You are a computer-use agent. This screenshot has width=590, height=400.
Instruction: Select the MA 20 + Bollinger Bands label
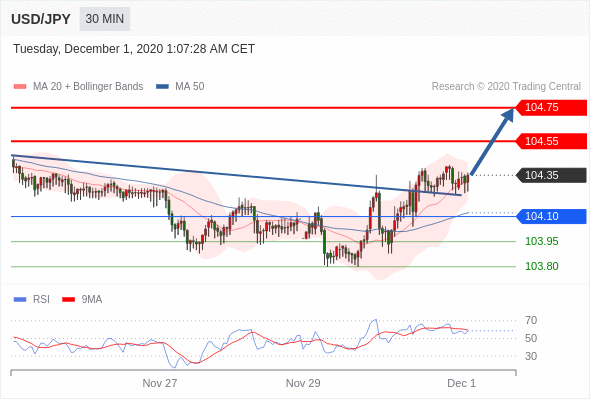88,87
